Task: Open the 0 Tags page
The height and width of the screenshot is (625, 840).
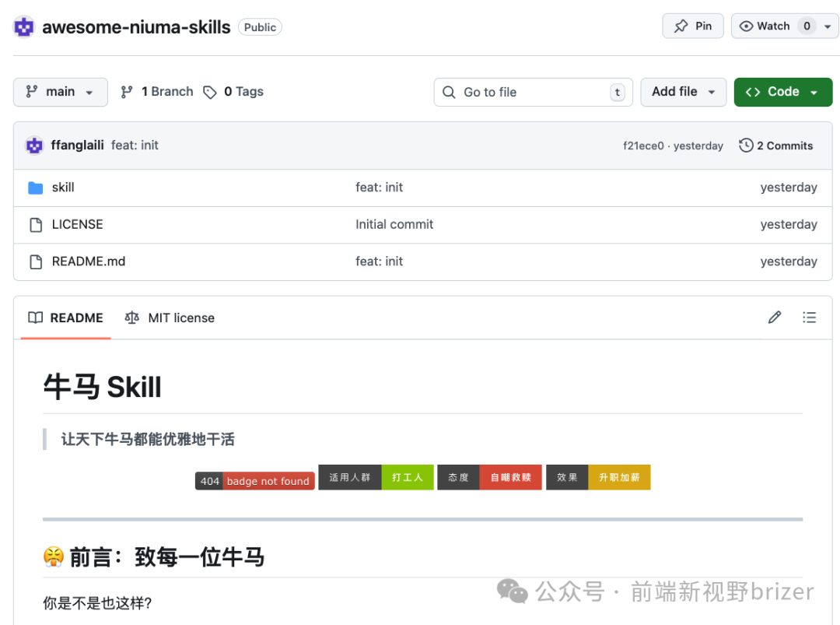Action: [233, 92]
